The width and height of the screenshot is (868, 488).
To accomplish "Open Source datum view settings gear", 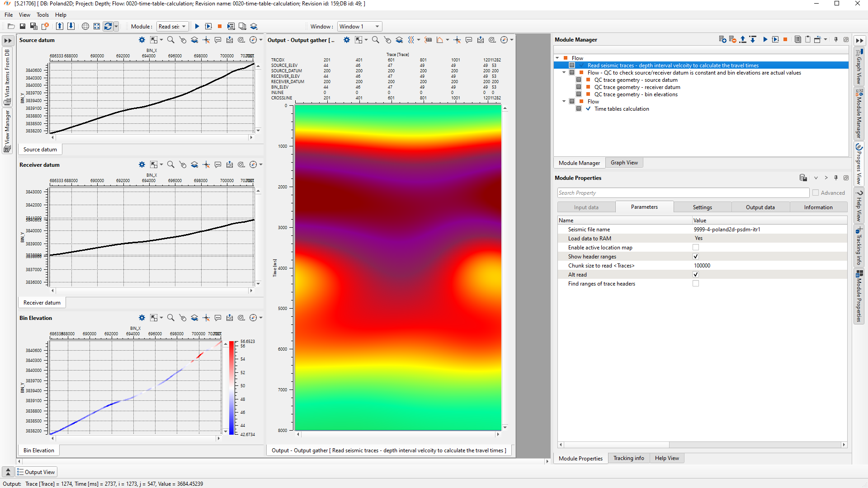I will 142,40.
